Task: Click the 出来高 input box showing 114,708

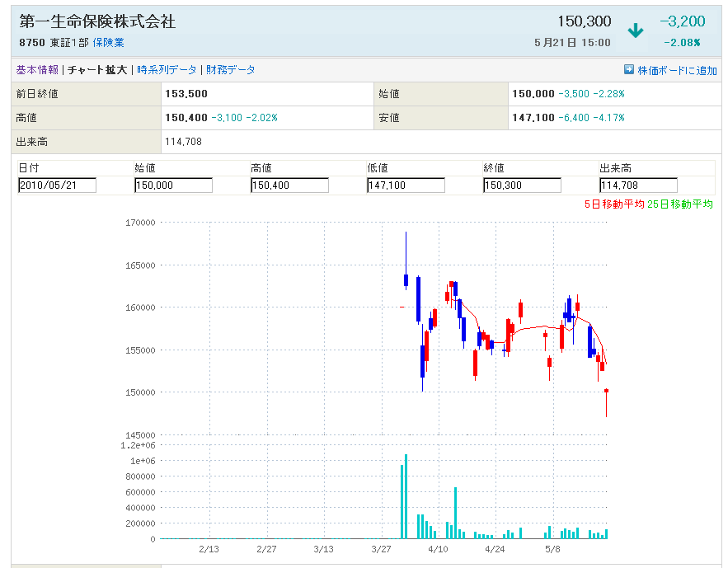Action: (x=638, y=185)
